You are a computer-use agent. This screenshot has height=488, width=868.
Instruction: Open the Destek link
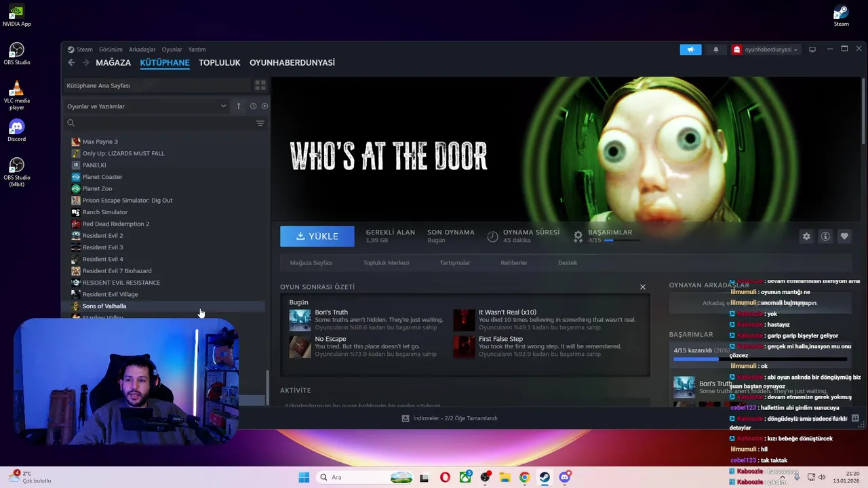click(568, 262)
